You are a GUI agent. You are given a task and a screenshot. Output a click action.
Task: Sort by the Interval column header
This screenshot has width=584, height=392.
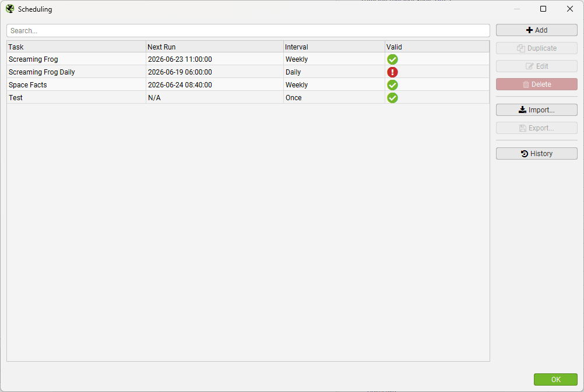point(334,47)
